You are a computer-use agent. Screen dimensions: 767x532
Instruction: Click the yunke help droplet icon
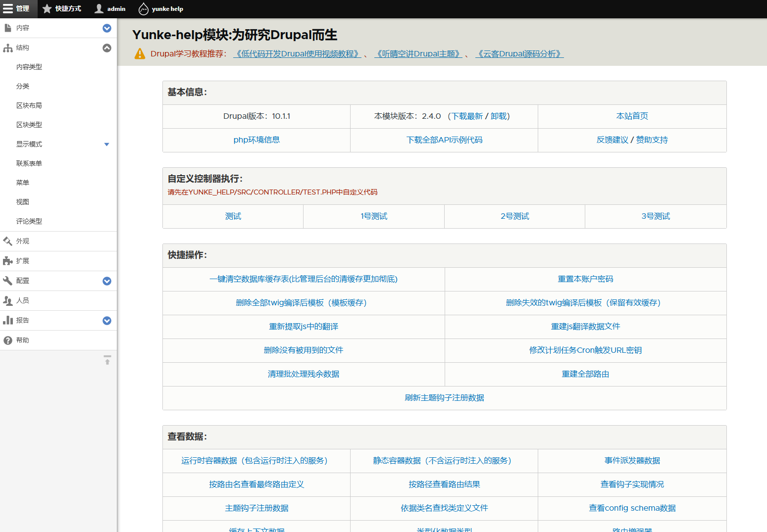click(143, 9)
